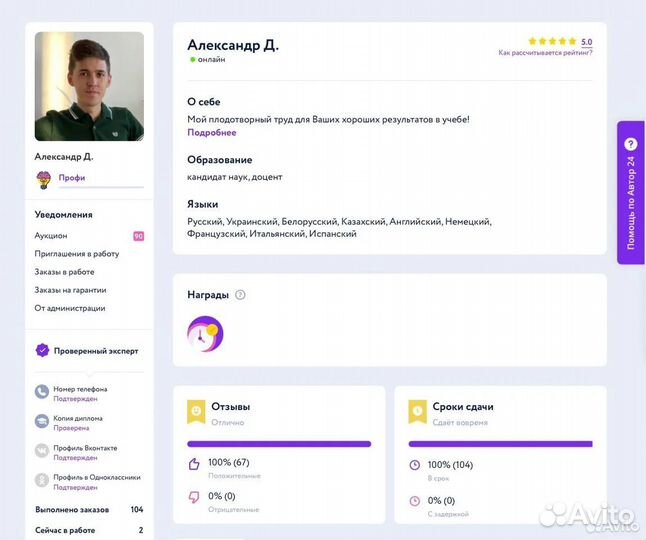Click the Сроки сдачи clock bookmark icon
The width and height of the screenshot is (646, 540).
coord(417,411)
